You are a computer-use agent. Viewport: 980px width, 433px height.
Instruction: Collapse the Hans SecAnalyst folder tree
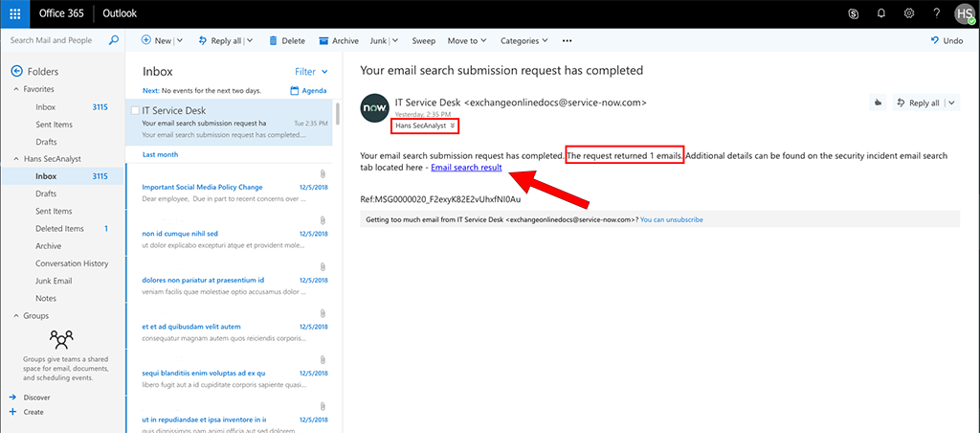coord(16,159)
